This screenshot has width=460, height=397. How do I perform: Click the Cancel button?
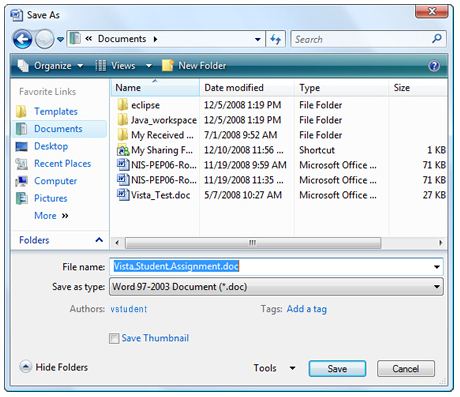tap(406, 369)
